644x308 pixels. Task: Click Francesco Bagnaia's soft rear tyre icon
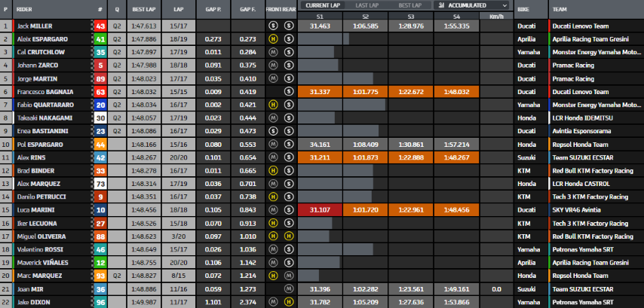pyautogui.click(x=290, y=91)
